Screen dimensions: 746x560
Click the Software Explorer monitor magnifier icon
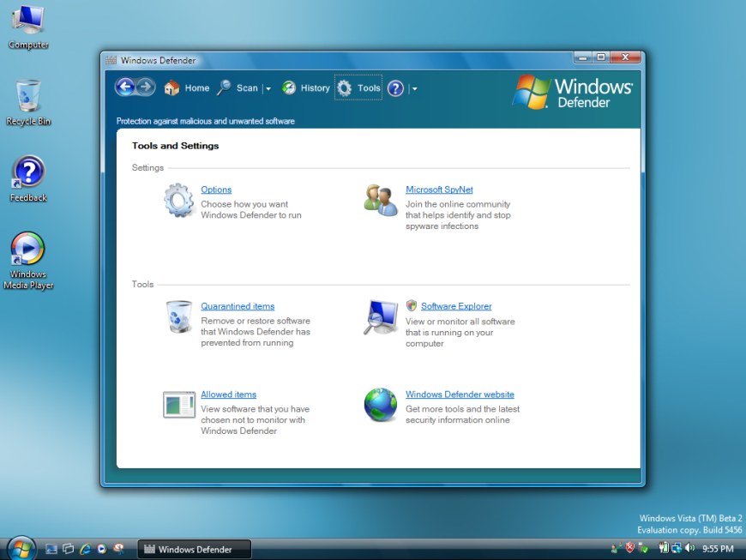click(381, 317)
